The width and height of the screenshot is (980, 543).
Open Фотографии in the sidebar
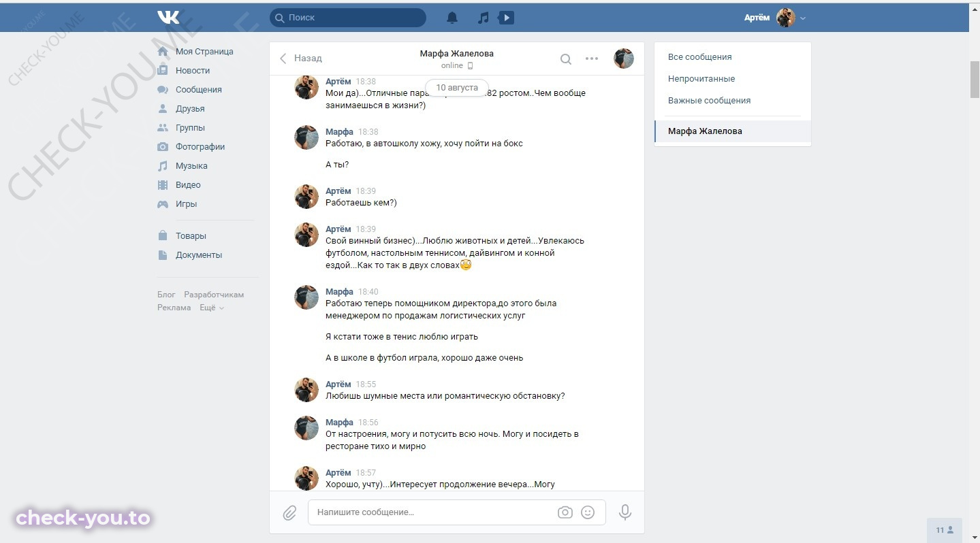pos(200,147)
